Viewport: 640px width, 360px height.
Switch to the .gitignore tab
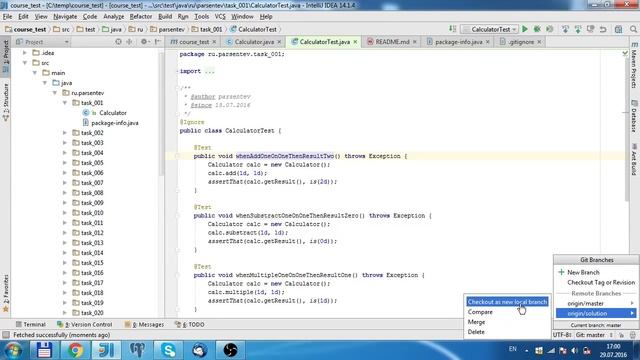pos(521,42)
